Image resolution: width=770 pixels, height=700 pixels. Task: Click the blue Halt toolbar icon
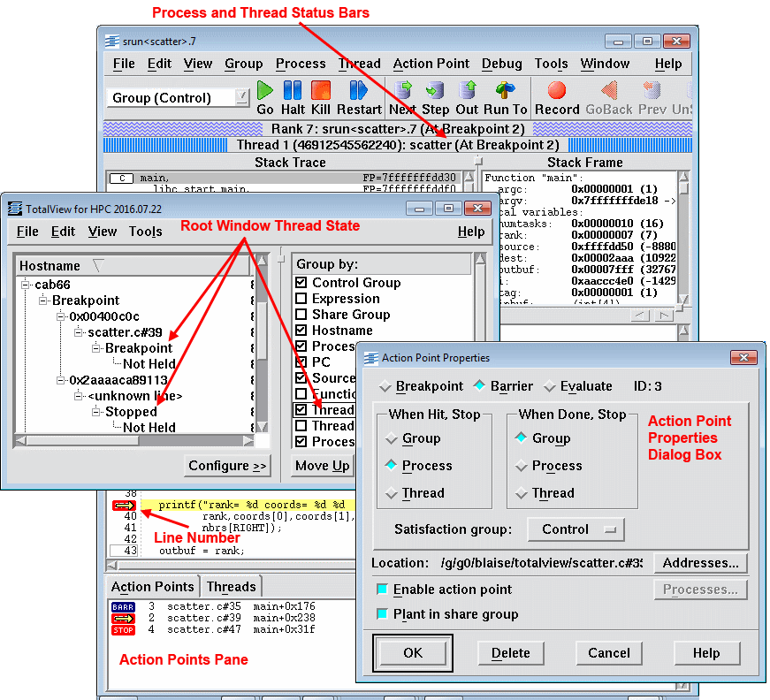(x=293, y=90)
